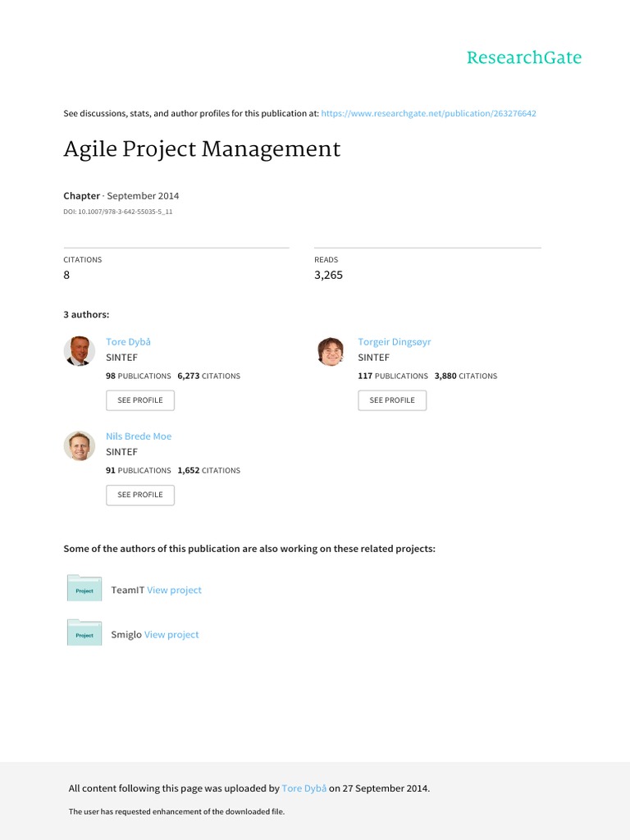Open Nils Brede Moe author link
The image size is (630, 840).
click(x=139, y=436)
